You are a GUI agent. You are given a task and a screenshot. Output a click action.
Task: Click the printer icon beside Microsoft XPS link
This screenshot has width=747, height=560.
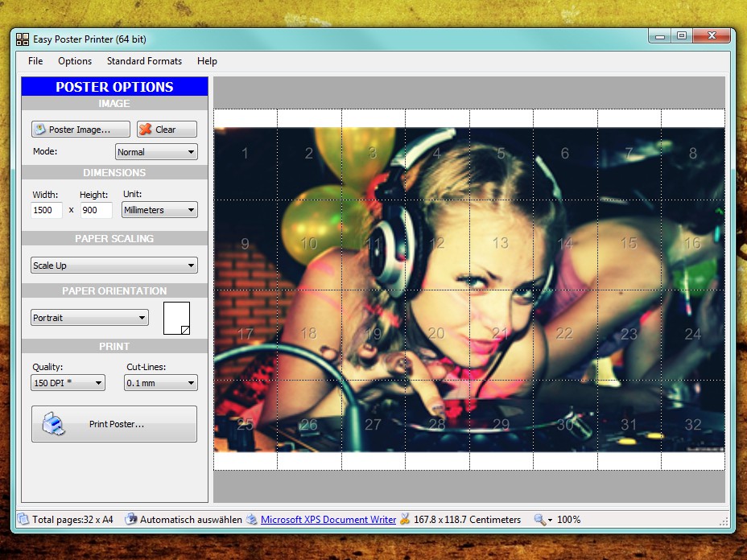pyautogui.click(x=252, y=520)
